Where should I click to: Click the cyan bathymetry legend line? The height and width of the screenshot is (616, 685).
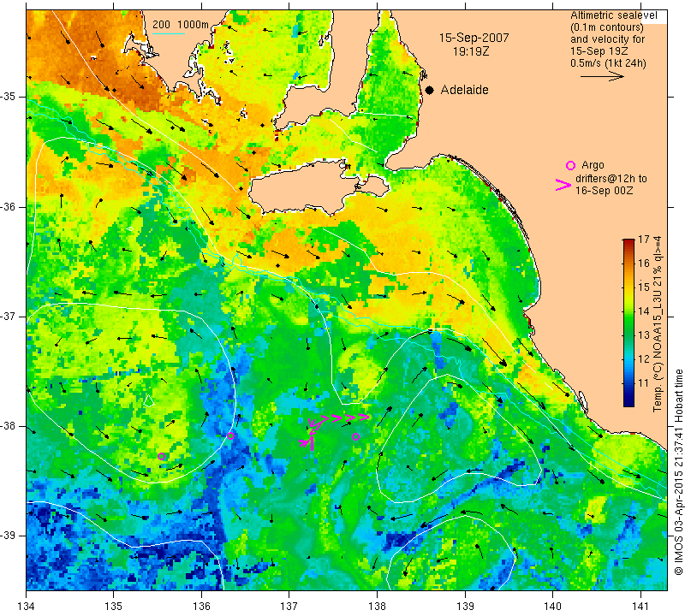pos(169,33)
